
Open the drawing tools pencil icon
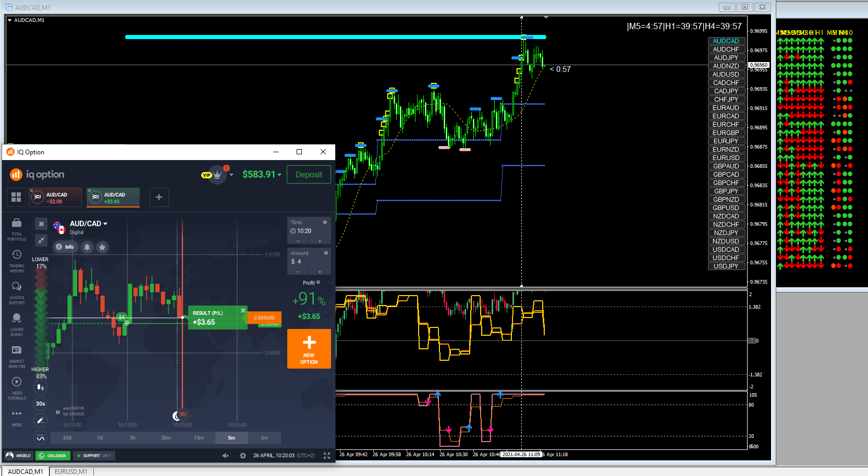click(x=40, y=420)
